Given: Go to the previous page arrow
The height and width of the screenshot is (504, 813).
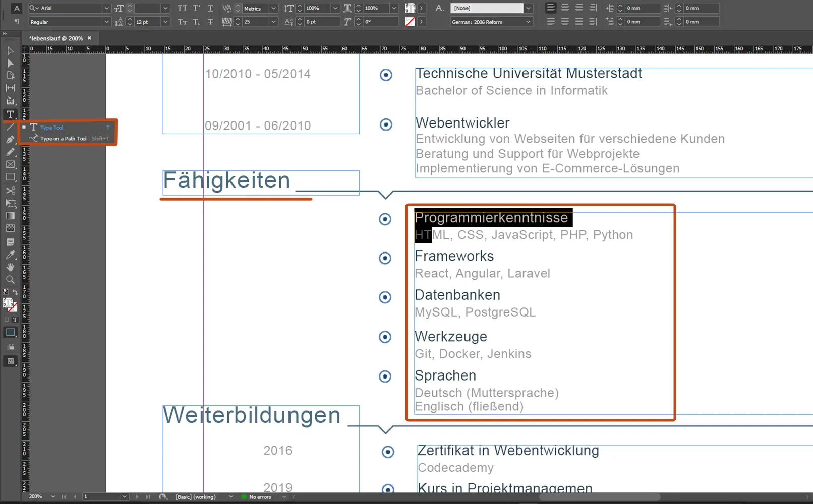Looking at the screenshot, I should (x=75, y=497).
